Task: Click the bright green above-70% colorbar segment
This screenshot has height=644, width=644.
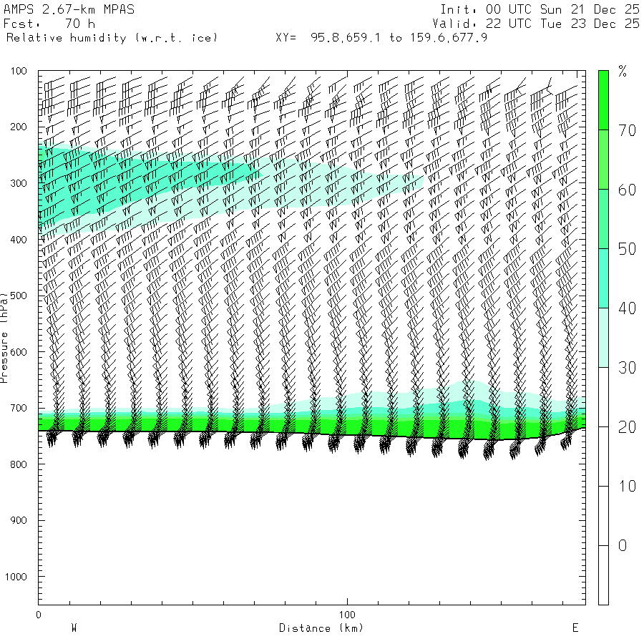Action: [603, 100]
